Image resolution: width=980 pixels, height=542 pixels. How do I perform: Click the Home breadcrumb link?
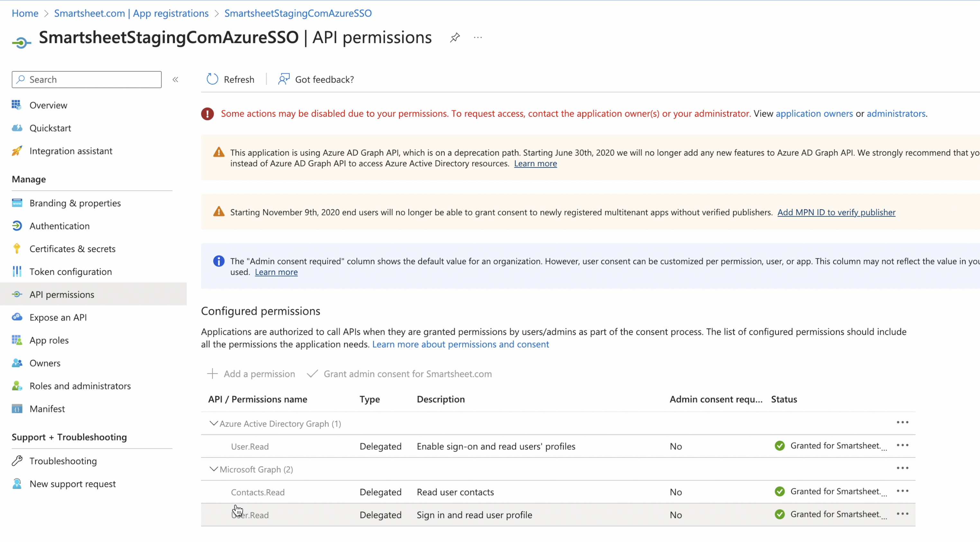25,13
